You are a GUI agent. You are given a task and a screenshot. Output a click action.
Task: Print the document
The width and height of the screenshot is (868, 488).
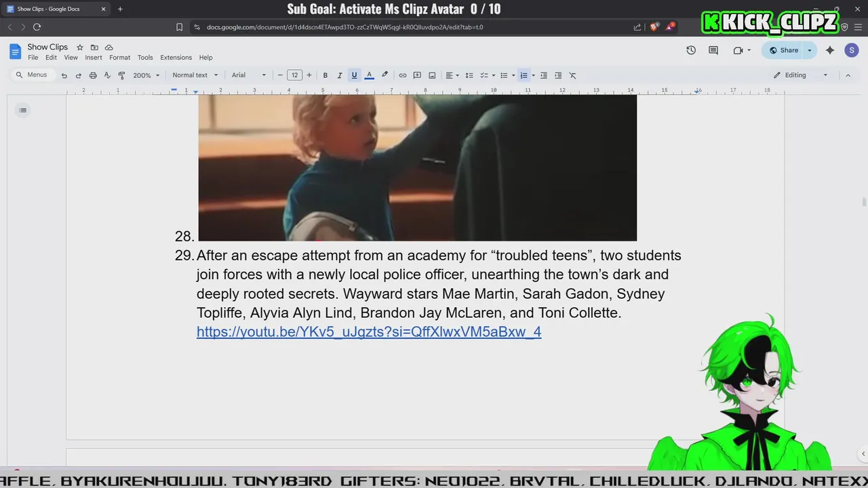93,75
